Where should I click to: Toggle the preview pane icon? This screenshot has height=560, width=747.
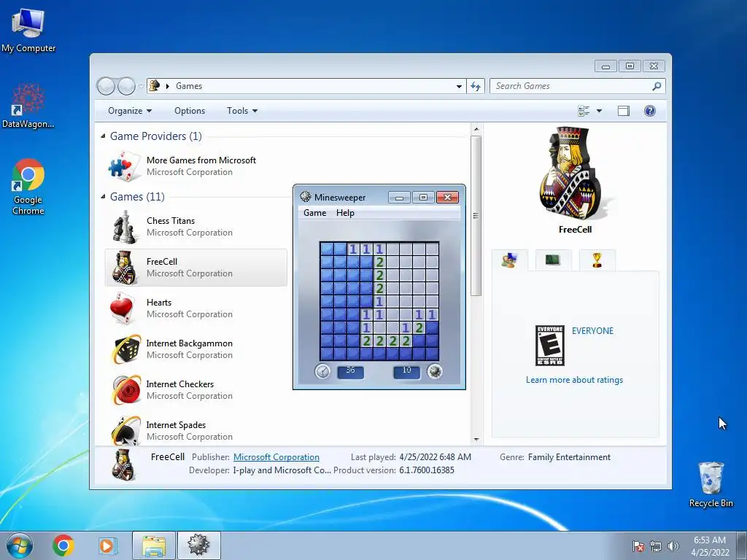coord(624,111)
